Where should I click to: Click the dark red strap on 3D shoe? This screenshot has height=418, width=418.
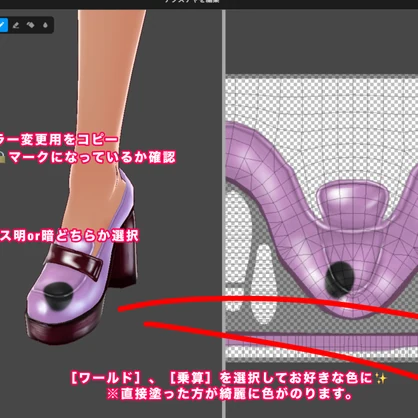[x=73, y=263]
